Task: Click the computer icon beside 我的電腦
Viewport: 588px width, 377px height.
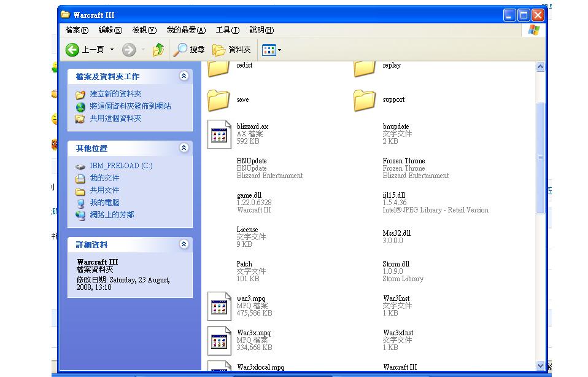Action: pos(80,204)
